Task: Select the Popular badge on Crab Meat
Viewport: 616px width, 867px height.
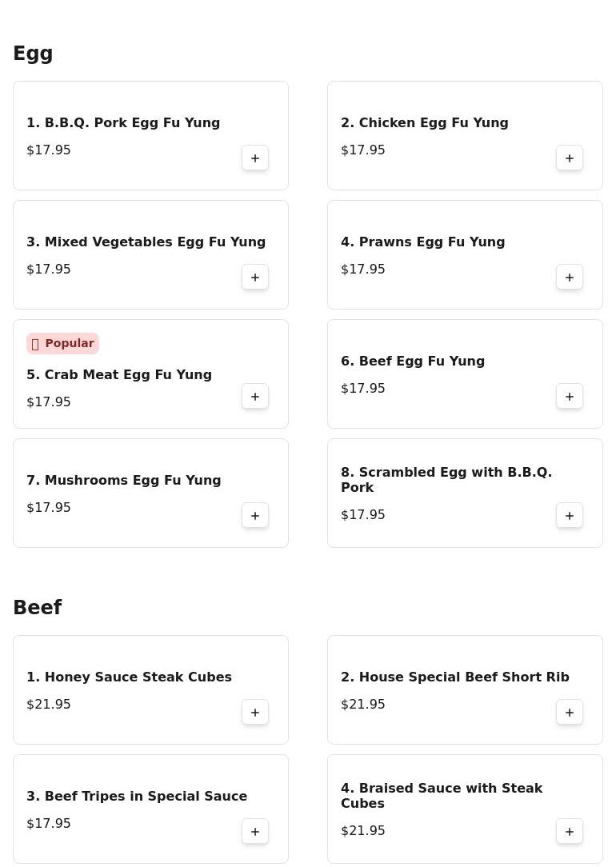Action: 62,343
